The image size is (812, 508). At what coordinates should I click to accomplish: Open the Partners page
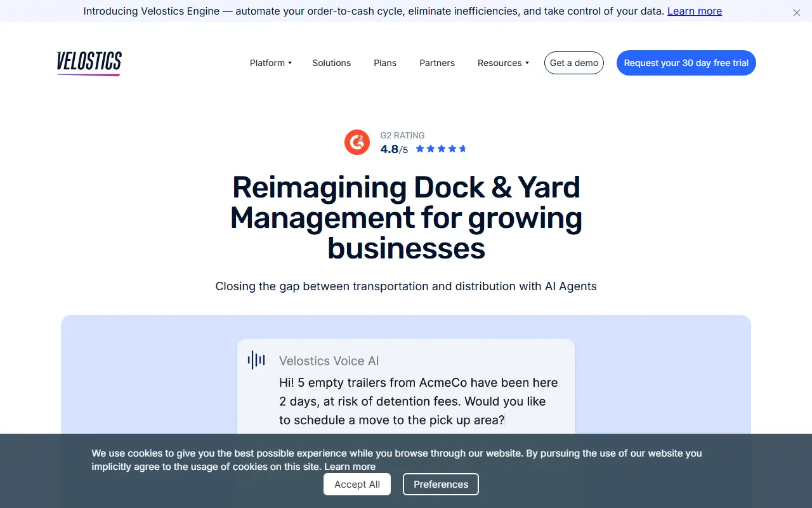437,63
